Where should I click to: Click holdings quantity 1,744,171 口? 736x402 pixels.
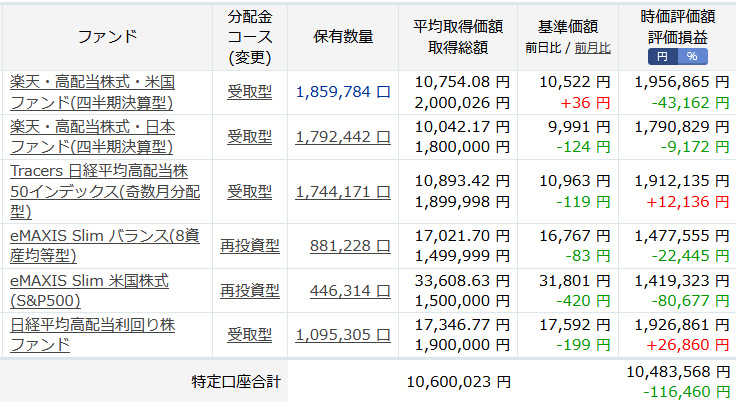(x=343, y=192)
